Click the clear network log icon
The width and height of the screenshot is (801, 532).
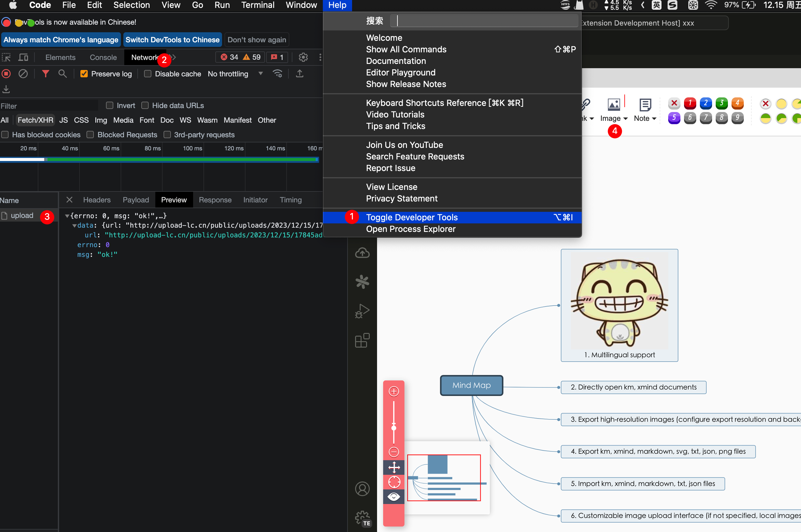pos(23,74)
